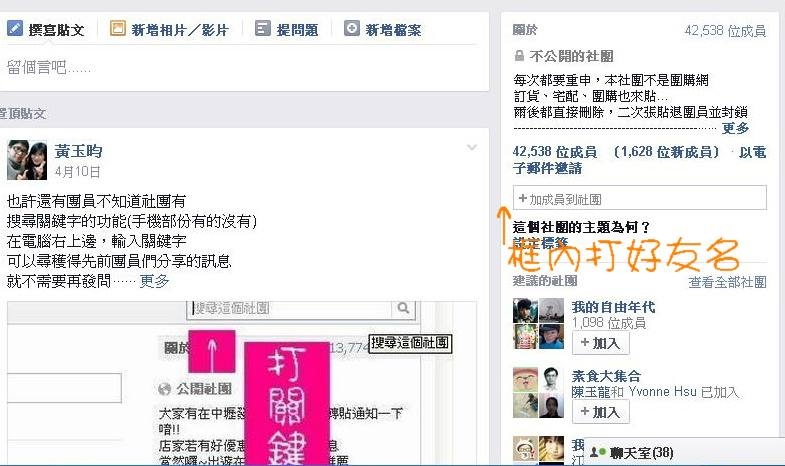Join the 我的自由年代 group

pos(600,343)
